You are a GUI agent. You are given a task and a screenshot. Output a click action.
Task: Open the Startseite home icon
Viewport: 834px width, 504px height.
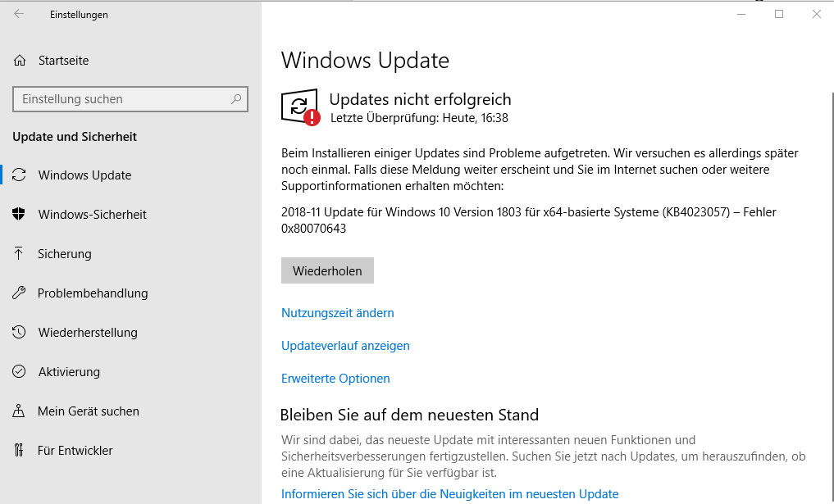pos(20,61)
